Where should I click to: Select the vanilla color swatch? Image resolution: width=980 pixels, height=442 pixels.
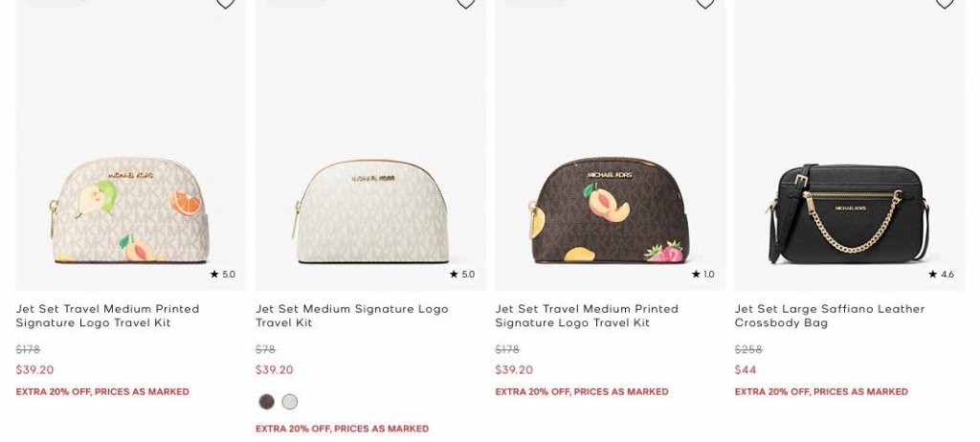coord(289,402)
